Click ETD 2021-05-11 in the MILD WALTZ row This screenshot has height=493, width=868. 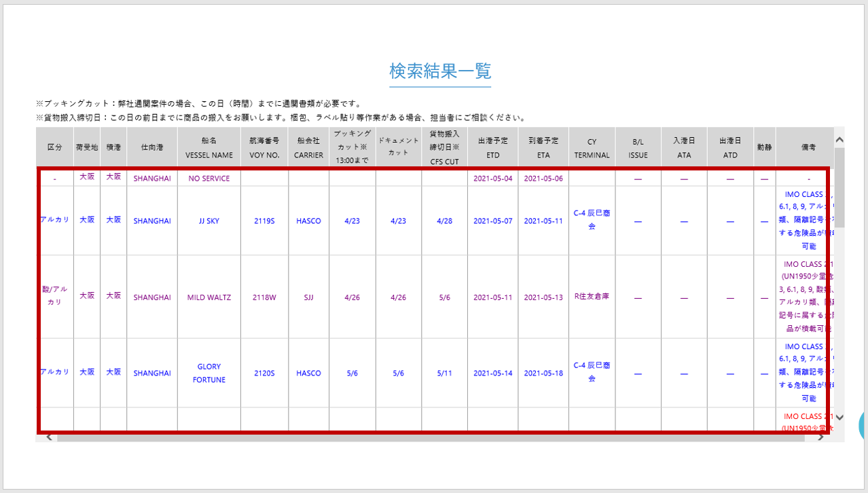493,297
